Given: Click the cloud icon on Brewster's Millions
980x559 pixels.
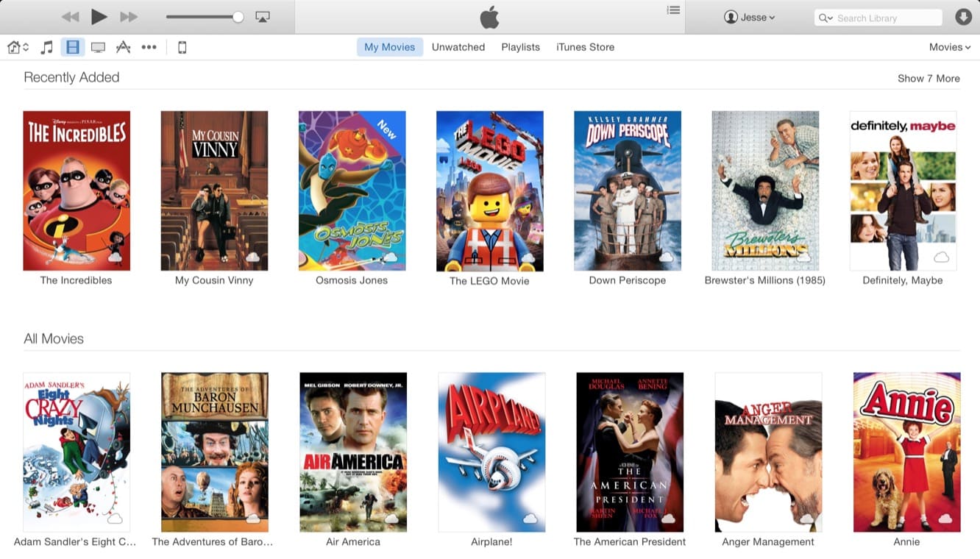Looking at the screenshot, I should [804, 257].
